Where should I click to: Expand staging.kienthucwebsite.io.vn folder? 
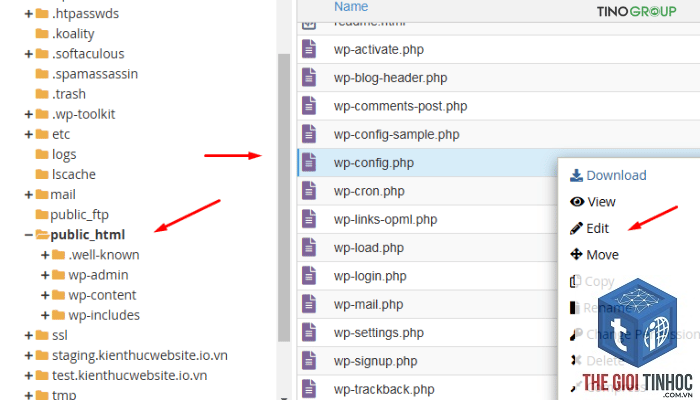point(29,355)
